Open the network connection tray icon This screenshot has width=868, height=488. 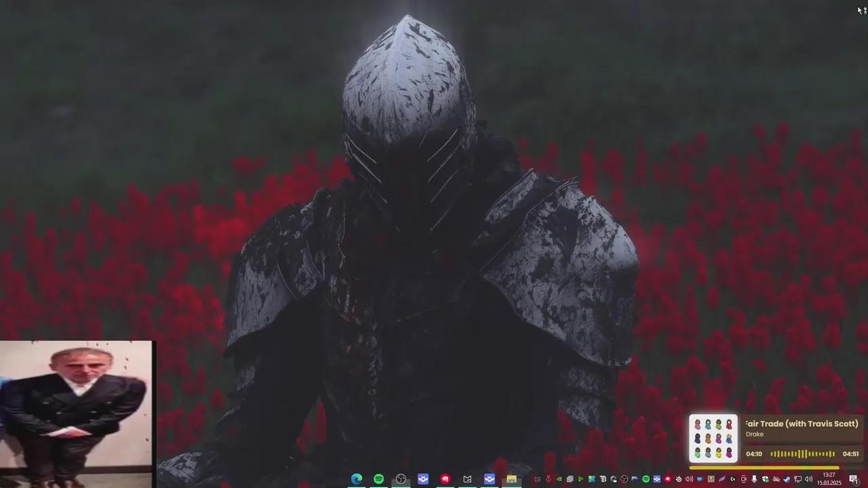tap(797, 479)
